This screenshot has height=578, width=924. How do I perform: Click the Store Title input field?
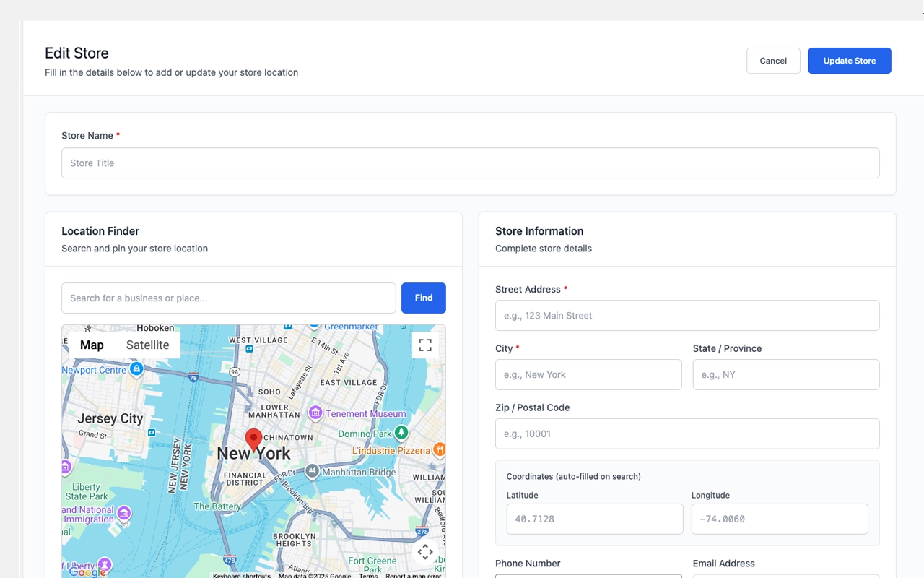pyautogui.click(x=470, y=163)
